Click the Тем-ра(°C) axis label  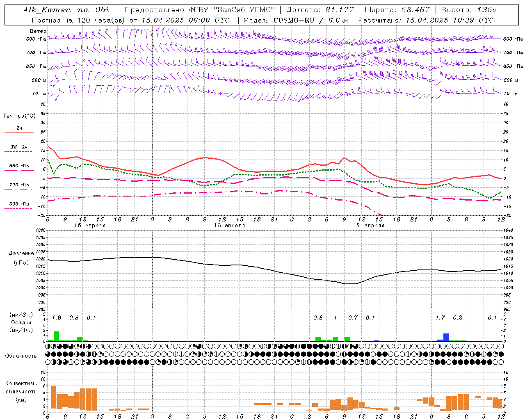click(19, 116)
